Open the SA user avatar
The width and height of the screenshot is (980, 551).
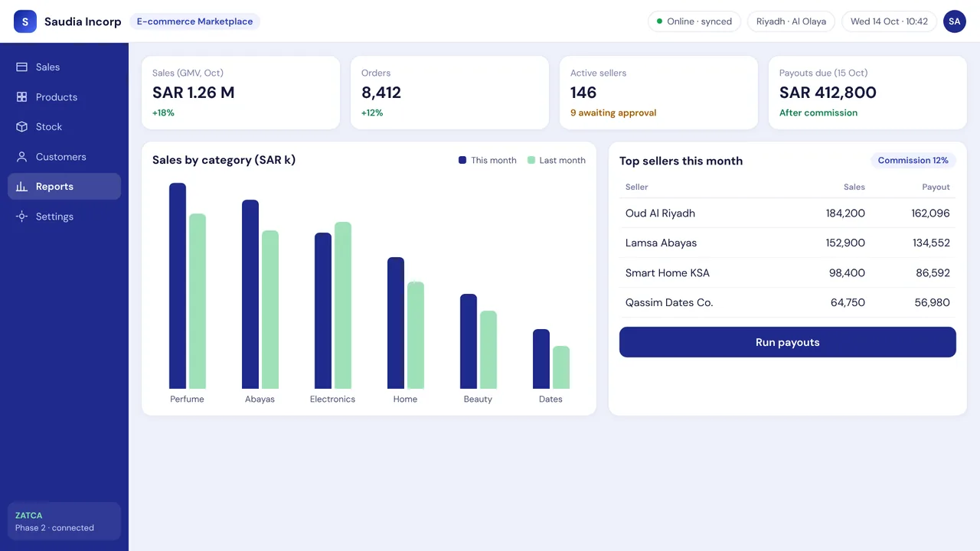[x=955, y=21]
